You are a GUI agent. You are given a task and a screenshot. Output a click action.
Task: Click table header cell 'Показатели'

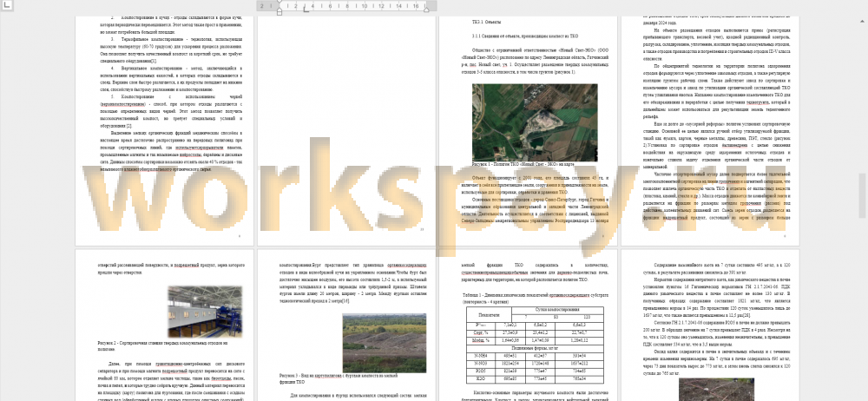[x=489, y=314]
